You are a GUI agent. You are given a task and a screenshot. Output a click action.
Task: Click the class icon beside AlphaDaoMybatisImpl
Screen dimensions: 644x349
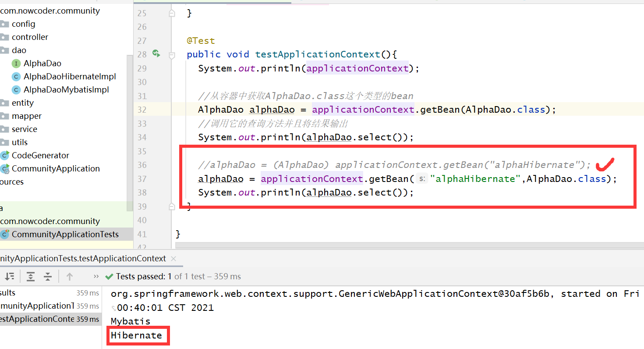[x=16, y=90]
